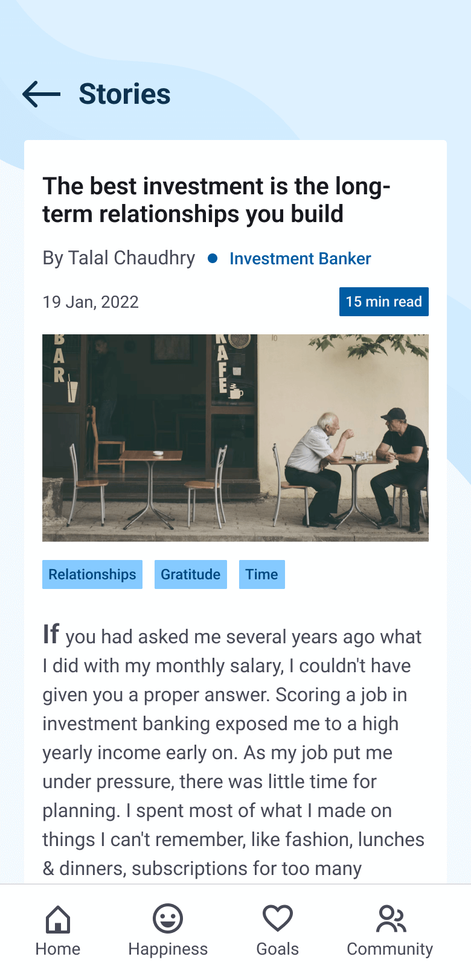This screenshot has height=980, width=471.
Task: Open the Community people icon
Action: (390, 919)
